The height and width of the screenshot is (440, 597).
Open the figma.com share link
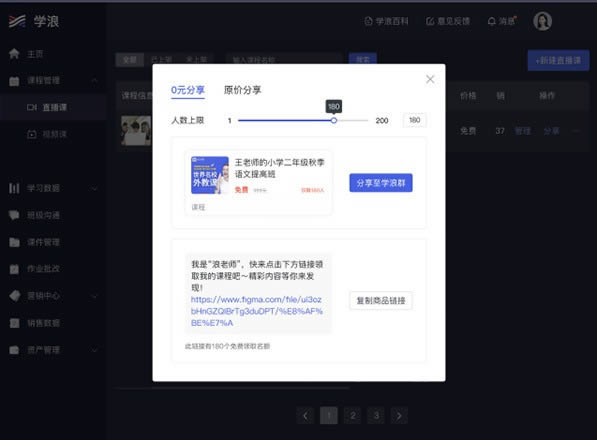[257, 311]
